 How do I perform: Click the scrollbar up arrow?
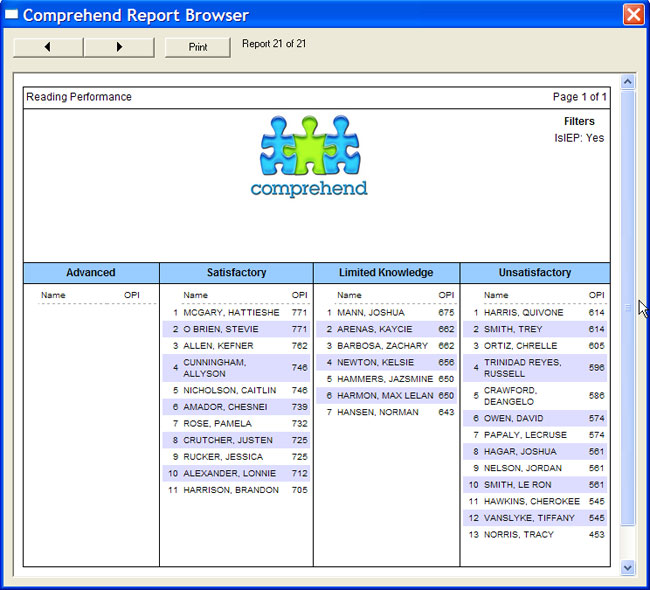(628, 82)
